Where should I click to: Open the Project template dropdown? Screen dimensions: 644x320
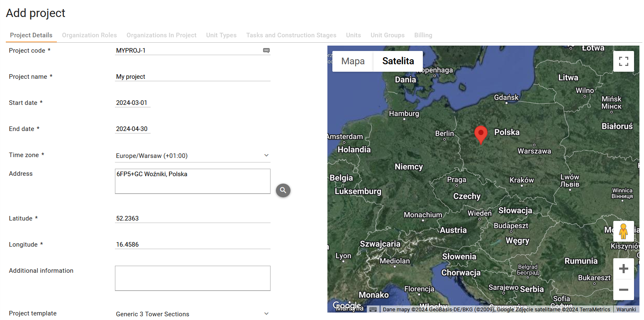tap(266, 314)
